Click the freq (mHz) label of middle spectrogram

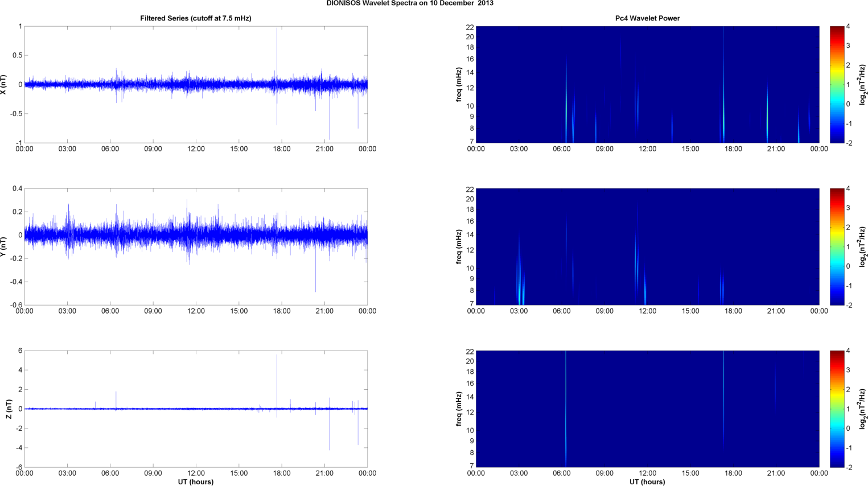[459, 246]
